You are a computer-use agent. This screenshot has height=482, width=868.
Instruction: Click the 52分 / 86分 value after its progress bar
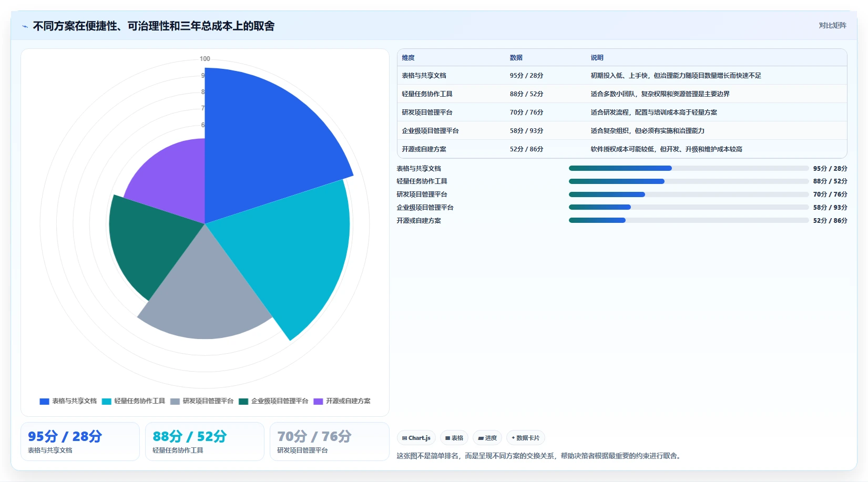(x=830, y=221)
